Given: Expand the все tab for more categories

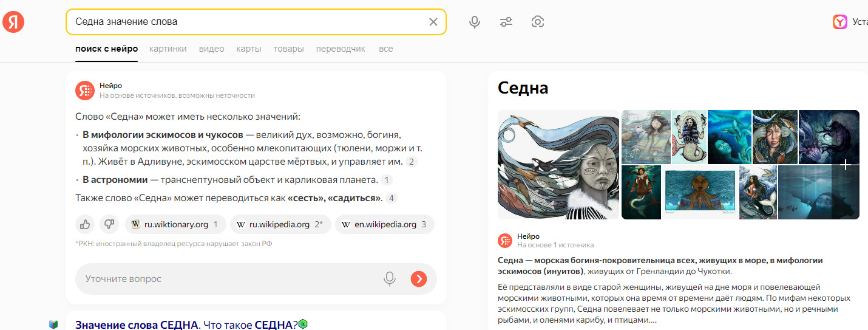Looking at the screenshot, I should (385, 49).
